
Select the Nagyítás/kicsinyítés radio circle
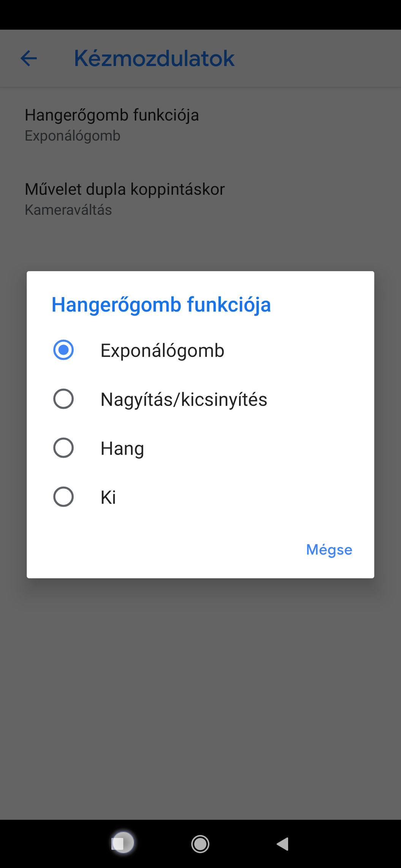click(63, 399)
